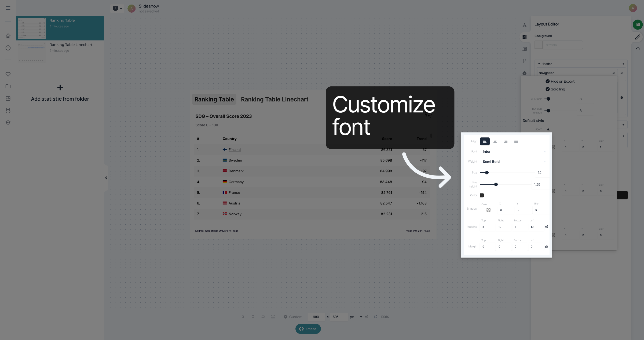Click the Embed button

click(308, 329)
